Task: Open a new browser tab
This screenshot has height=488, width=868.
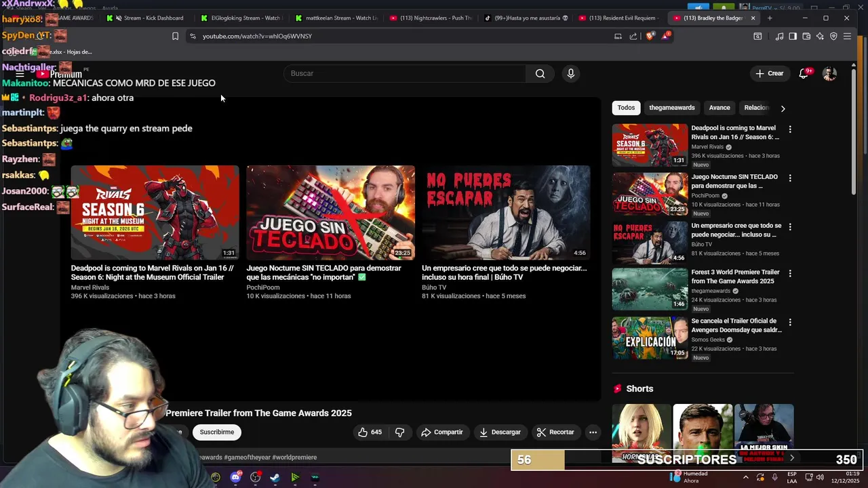Action: pos(770,18)
